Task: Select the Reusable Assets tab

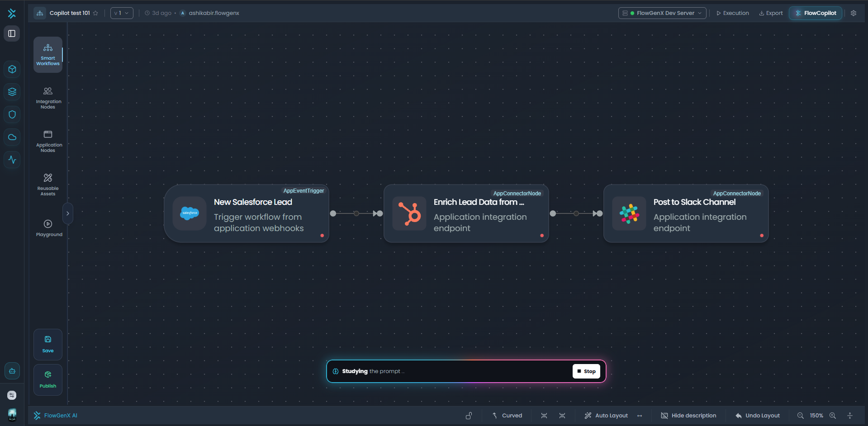Action: (48, 185)
